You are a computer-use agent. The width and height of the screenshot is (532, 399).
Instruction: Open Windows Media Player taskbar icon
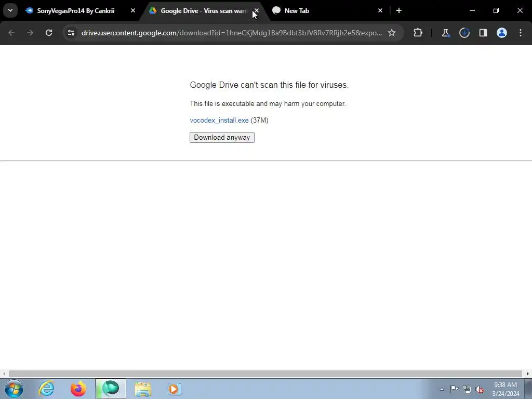coord(175,389)
